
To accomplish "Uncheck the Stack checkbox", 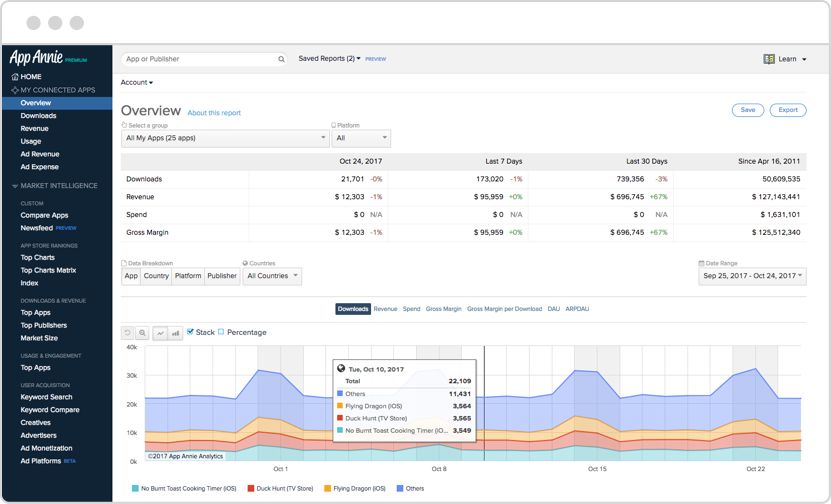I will tap(191, 332).
